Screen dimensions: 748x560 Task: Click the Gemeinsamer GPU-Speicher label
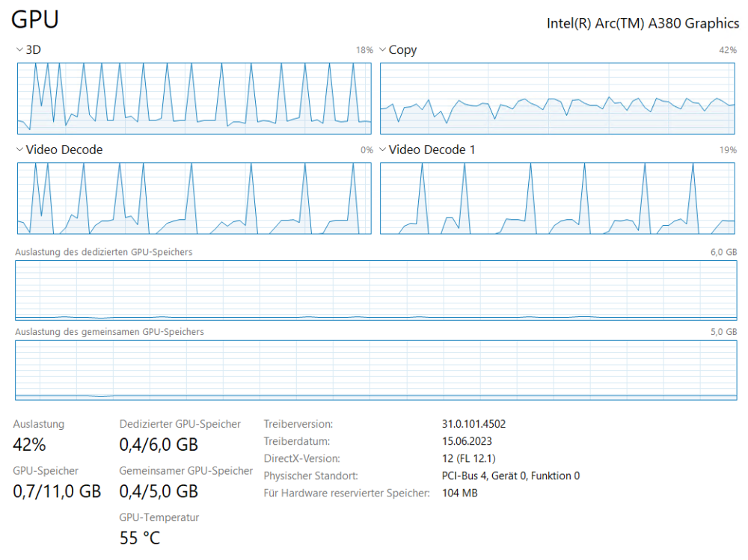[186, 471]
